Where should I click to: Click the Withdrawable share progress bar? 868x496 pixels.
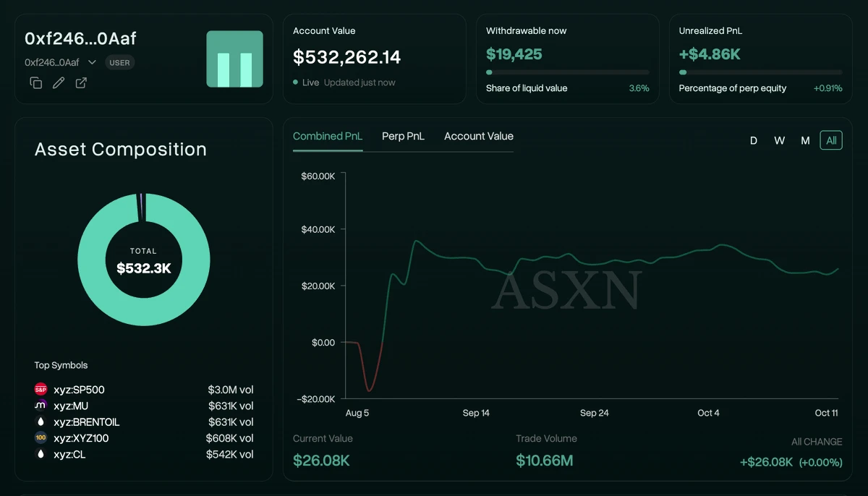(x=568, y=72)
